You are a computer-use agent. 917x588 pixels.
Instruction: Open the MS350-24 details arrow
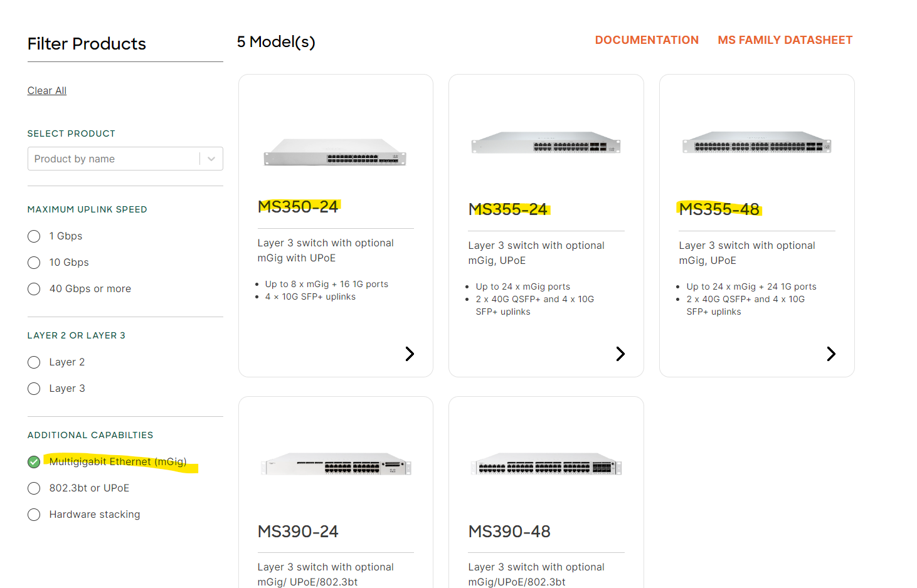point(410,354)
